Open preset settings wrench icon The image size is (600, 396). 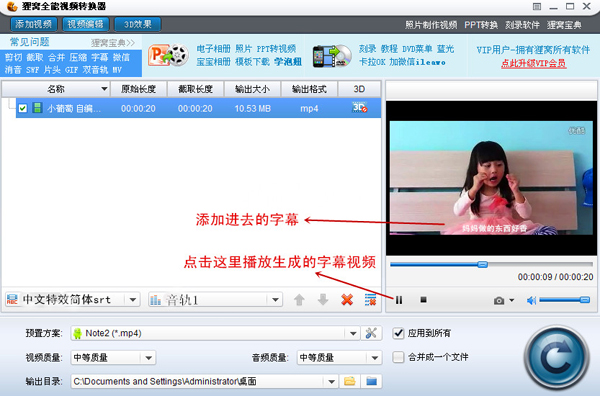click(x=371, y=333)
